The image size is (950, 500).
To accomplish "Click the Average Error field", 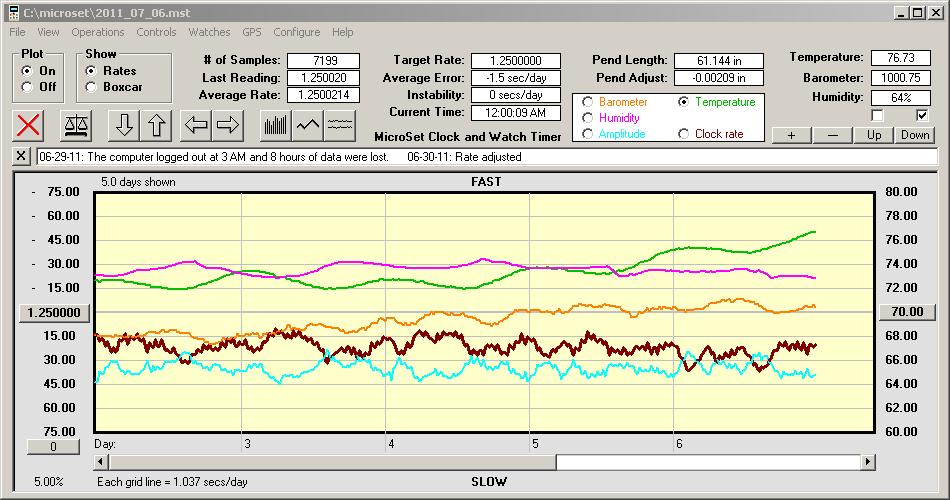I will pos(516,78).
